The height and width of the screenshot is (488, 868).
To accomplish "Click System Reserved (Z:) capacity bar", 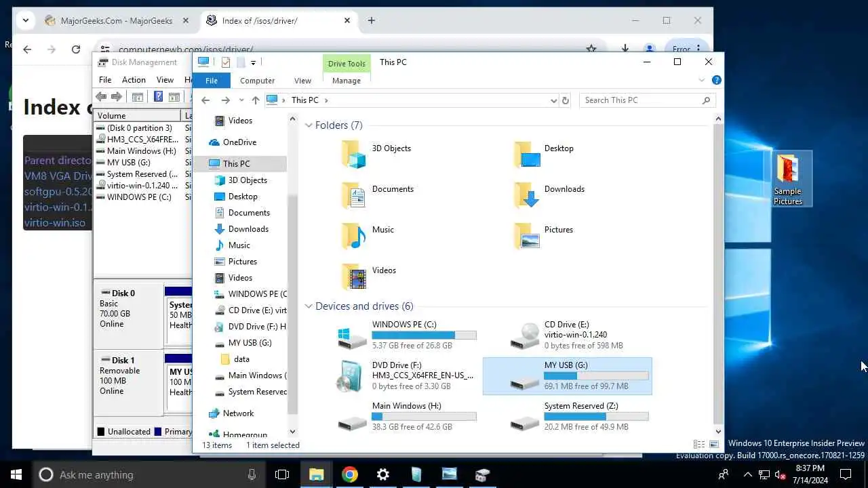I will click(596, 416).
